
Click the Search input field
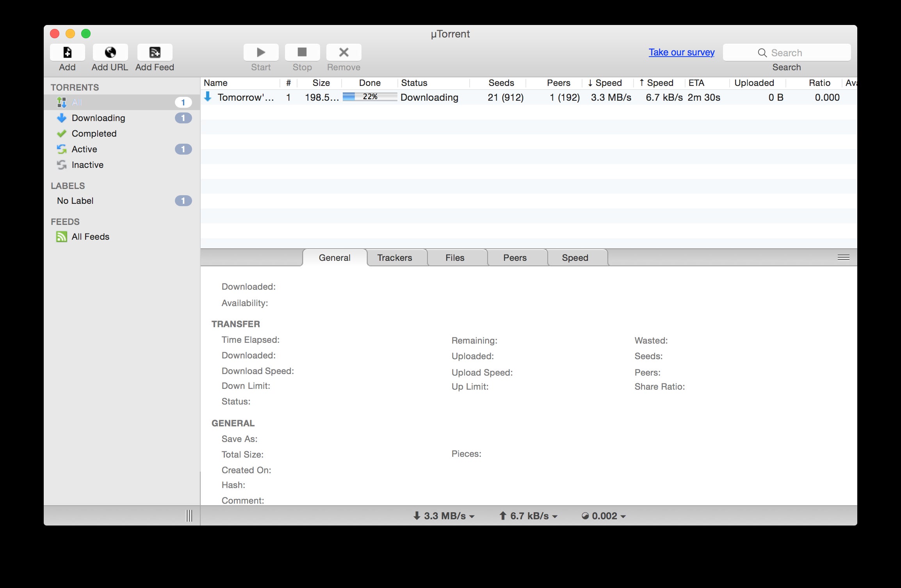[786, 52]
